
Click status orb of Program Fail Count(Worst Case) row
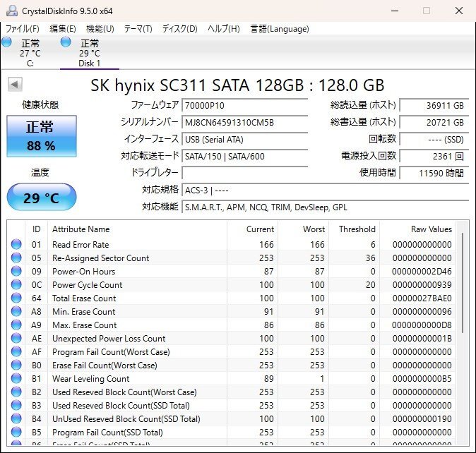point(16,351)
